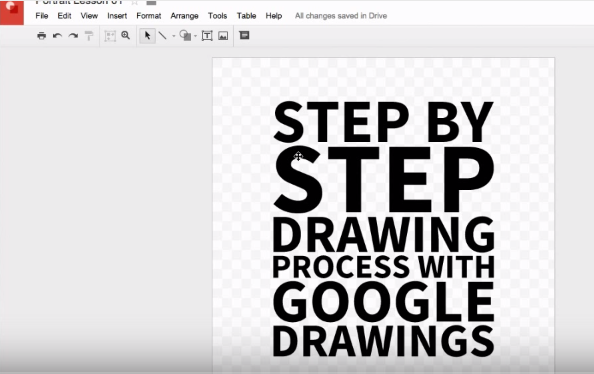Select the Shape tool icon

tap(185, 36)
